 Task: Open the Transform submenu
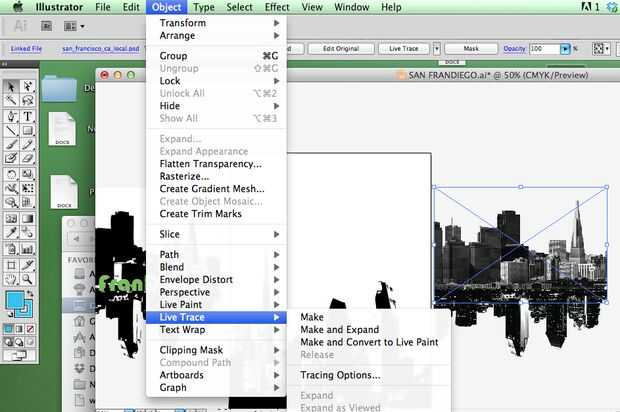click(x=216, y=23)
